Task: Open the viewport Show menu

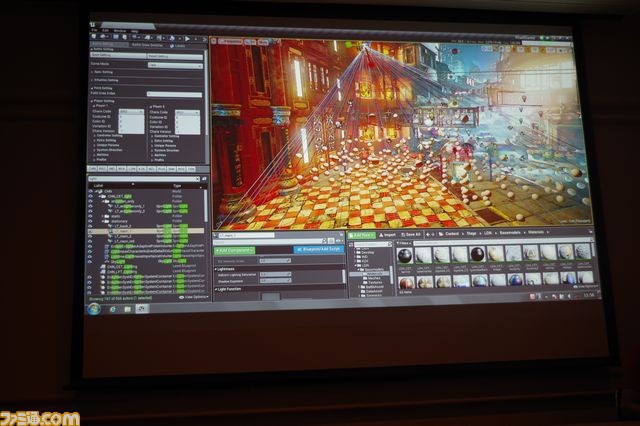Action: point(263,42)
